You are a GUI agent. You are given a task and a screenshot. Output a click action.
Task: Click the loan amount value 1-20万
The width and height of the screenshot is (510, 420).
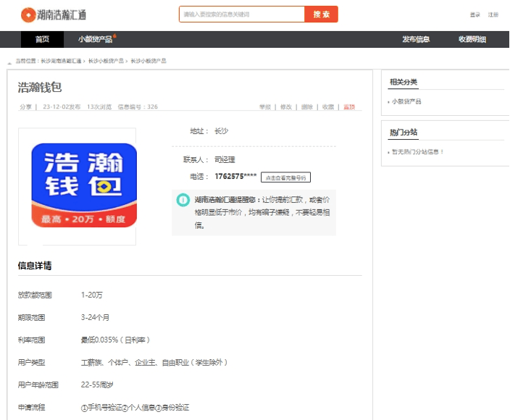pos(92,295)
